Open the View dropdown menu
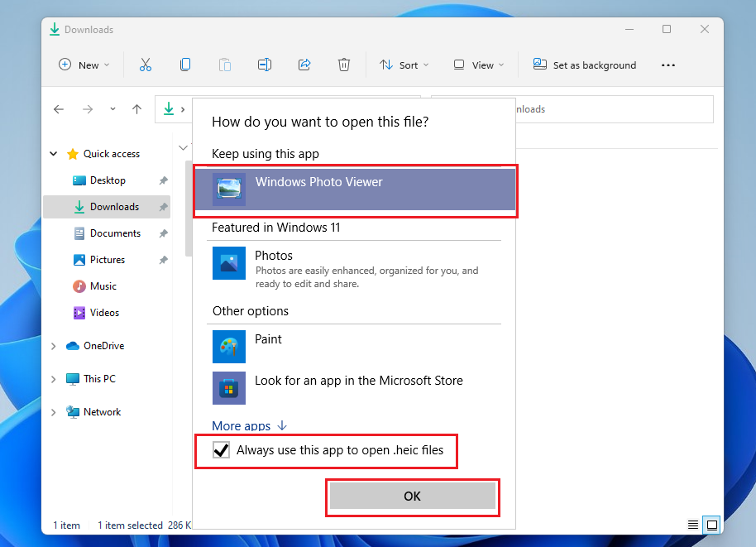The height and width of the screenshot is (547, 756). pyautogui.click(x=479, y=65)
